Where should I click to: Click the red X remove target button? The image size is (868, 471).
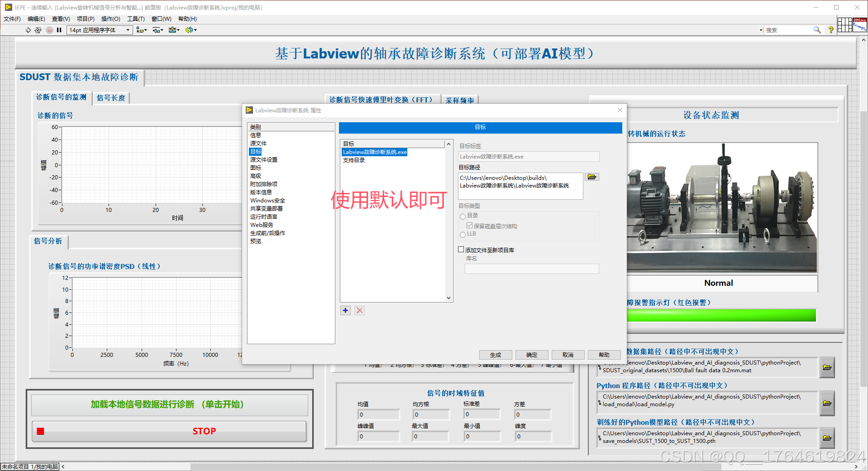click(359, 310)
